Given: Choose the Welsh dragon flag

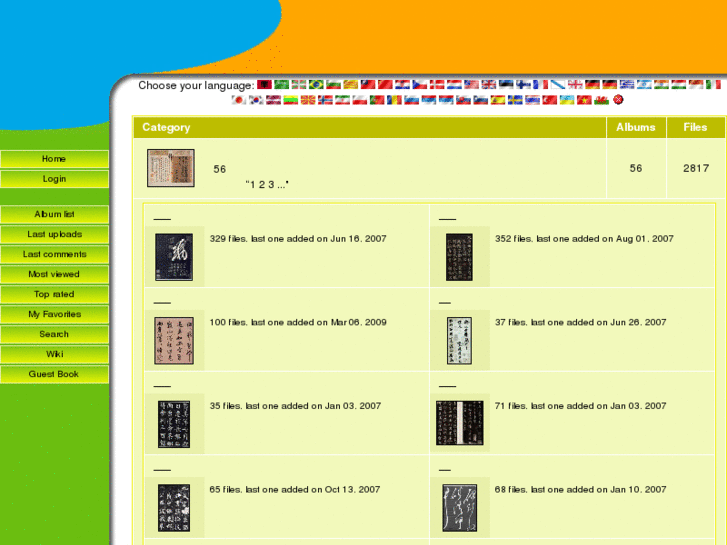Looking at the screenshot, I should pyautogui.click(x=601, y=100).
